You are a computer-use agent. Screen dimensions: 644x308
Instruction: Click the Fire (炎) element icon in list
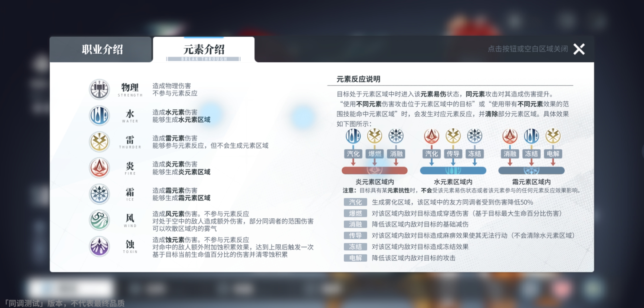click(x=99, y=168)
